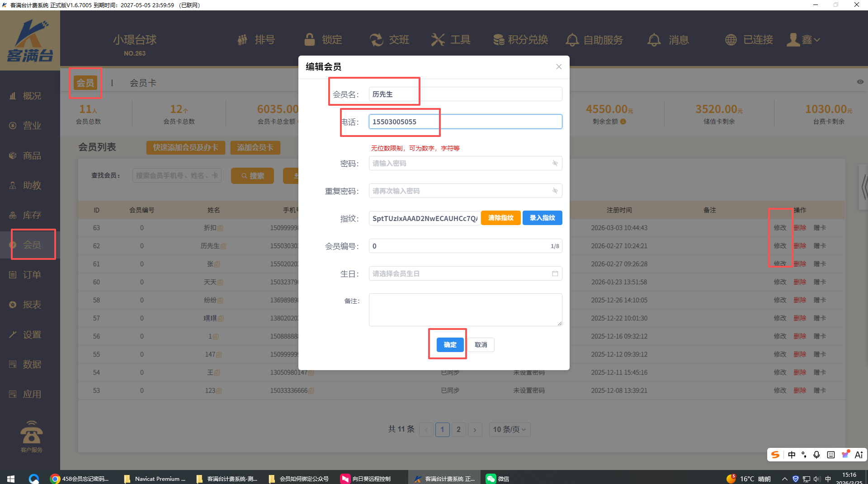868x484 pixels.
Task: Open the 工具 tools icon
Action: pos(438,40)
